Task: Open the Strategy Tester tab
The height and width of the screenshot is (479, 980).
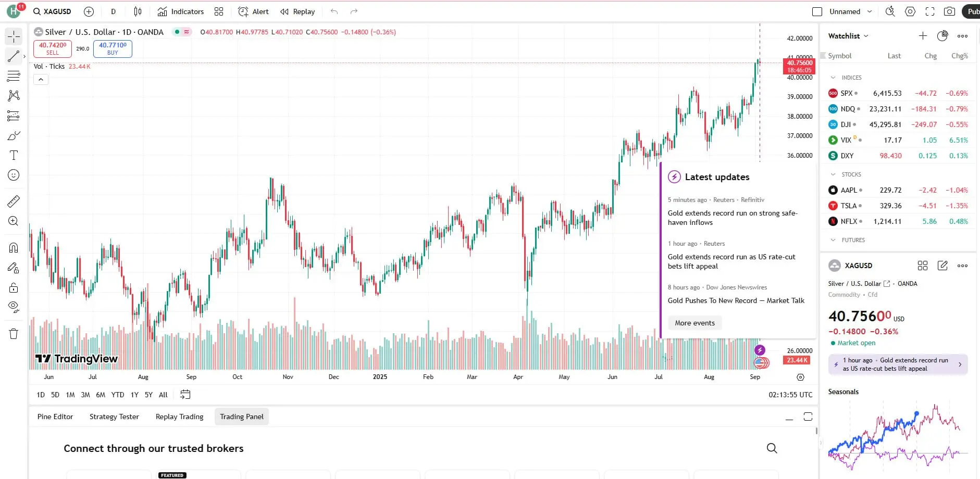Action: (x=114, y=417)
